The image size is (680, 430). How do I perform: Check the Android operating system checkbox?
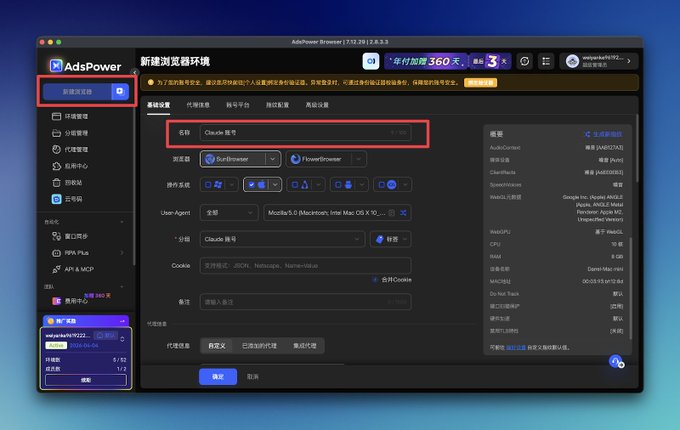click(338, 185)
